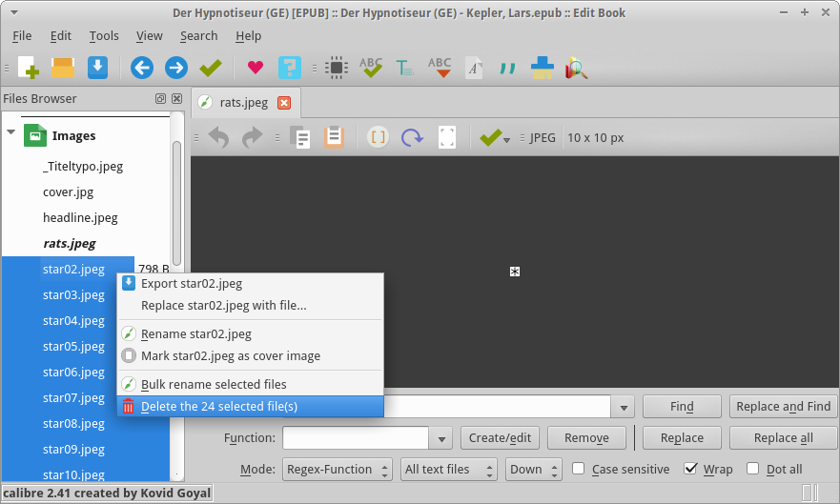Click the chip-shaped embed fonts icon
Viewport: 840px width, 504px height.
(x=337, y=68)
